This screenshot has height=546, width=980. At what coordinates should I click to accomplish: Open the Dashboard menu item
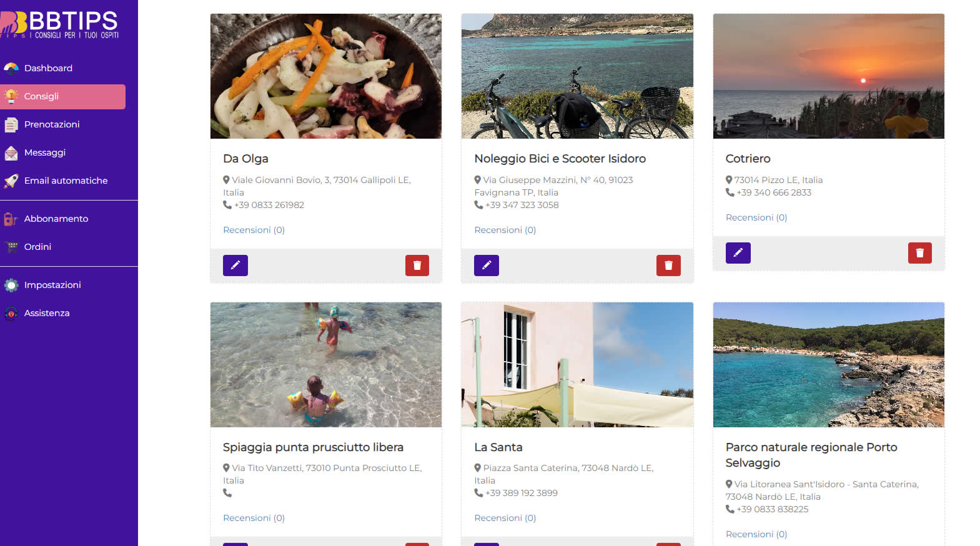pyautogui.click(x=48, y=68)
